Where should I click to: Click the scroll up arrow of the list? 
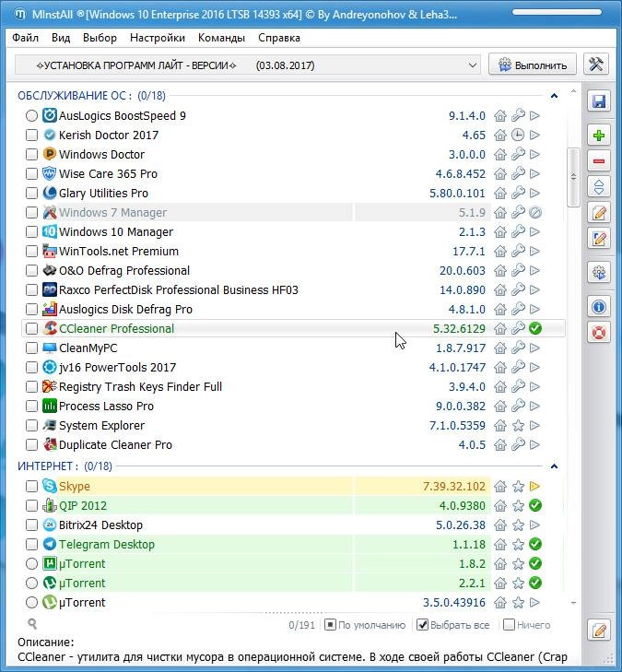[573, 91]
